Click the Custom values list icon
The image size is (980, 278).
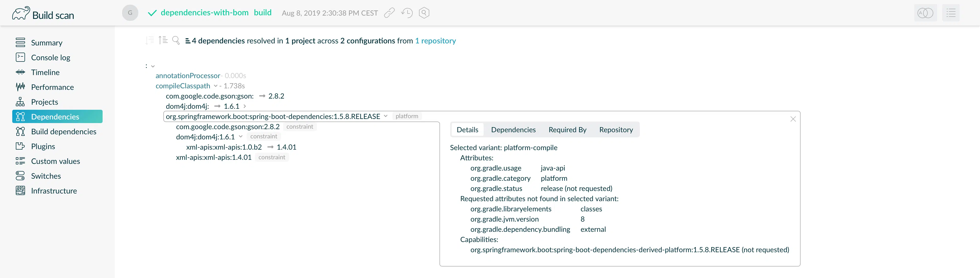click(20, 161)
